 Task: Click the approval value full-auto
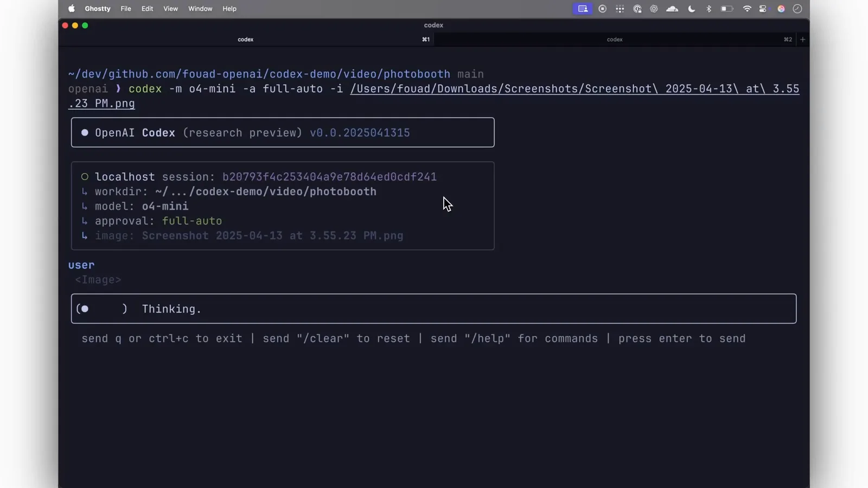click(192, 221)
